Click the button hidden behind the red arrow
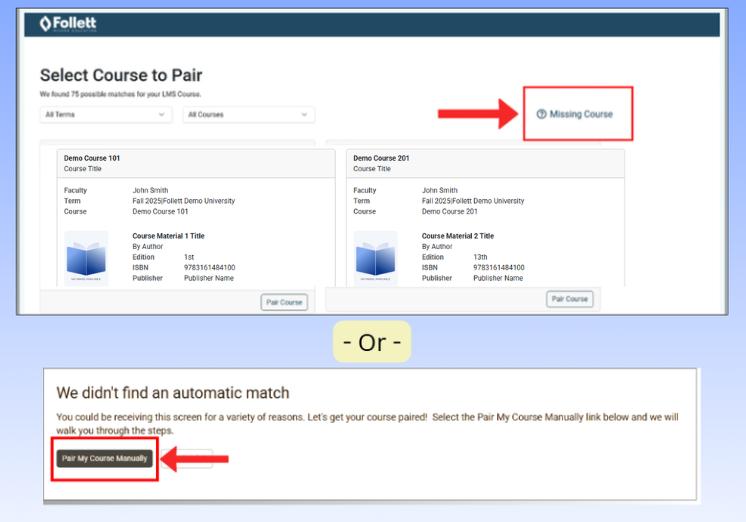The width and height of the screenshot is (746, 522). click(x=186, y=459)
